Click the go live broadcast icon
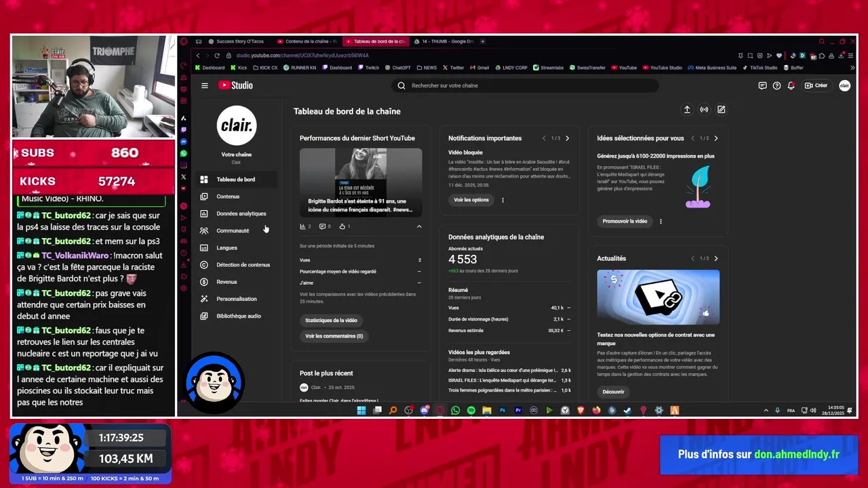The width and height of the screenshot is (868, 488). [704, 109]
